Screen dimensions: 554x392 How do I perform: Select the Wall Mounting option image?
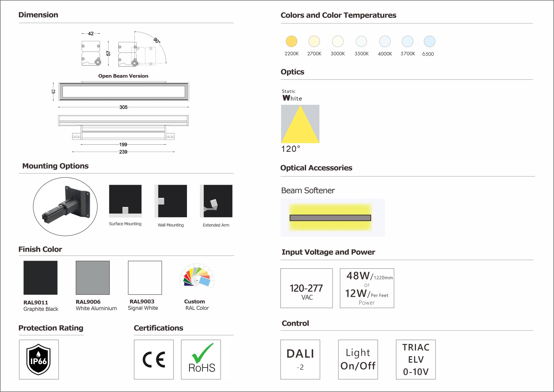(171, 201)
